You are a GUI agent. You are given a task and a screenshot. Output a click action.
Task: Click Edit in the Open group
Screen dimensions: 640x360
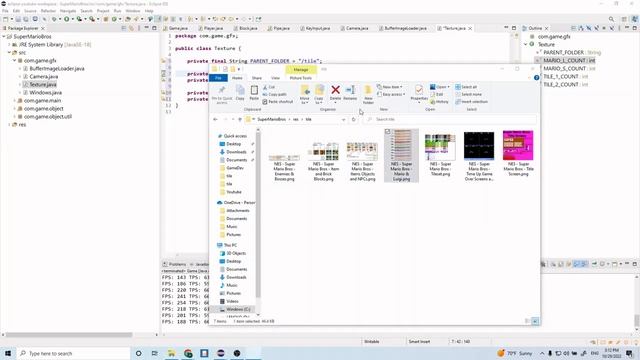pos(437,94)
